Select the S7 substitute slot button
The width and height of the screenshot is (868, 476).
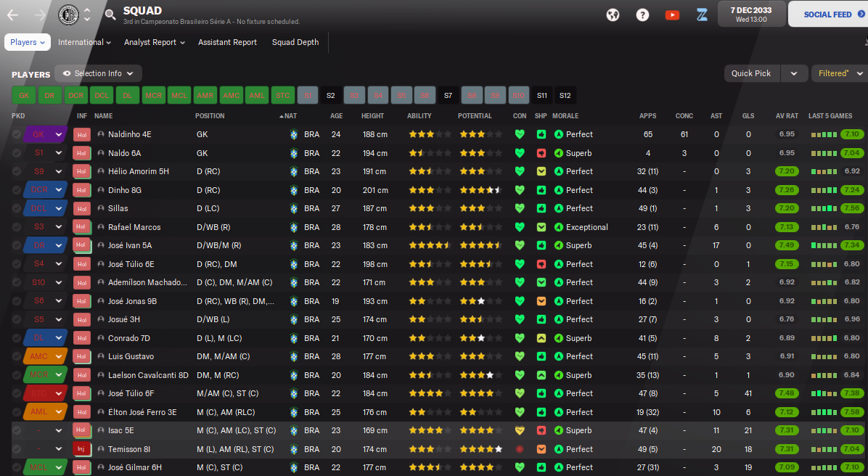click(x=448, y=95)
